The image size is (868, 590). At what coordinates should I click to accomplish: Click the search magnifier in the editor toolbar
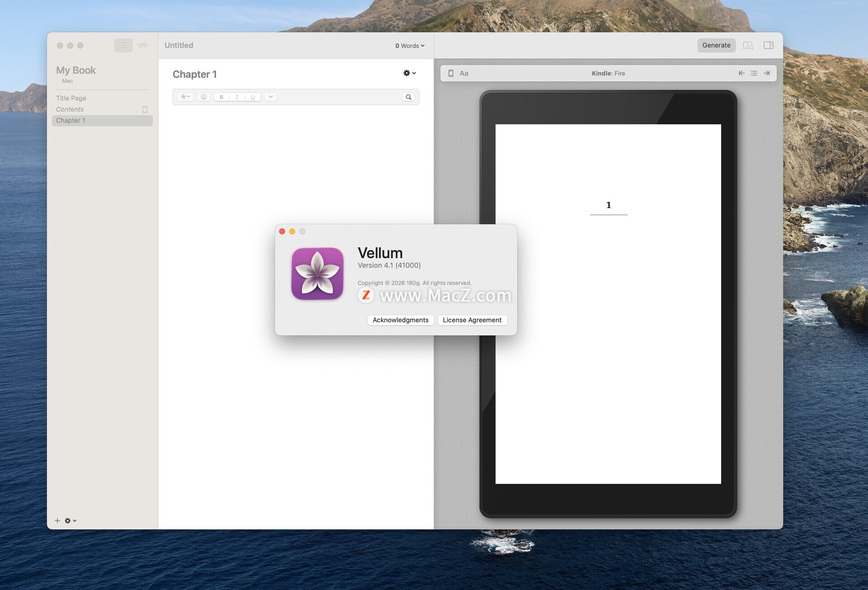click(408, 97)
